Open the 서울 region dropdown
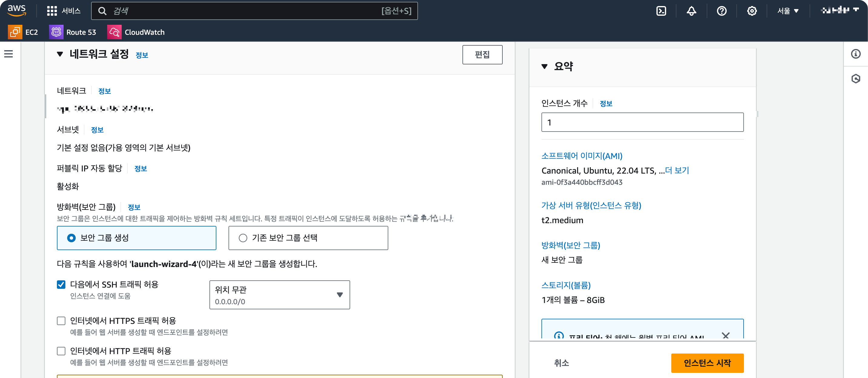The width and height of the screenshot is (868, 378). pos(787,11)
